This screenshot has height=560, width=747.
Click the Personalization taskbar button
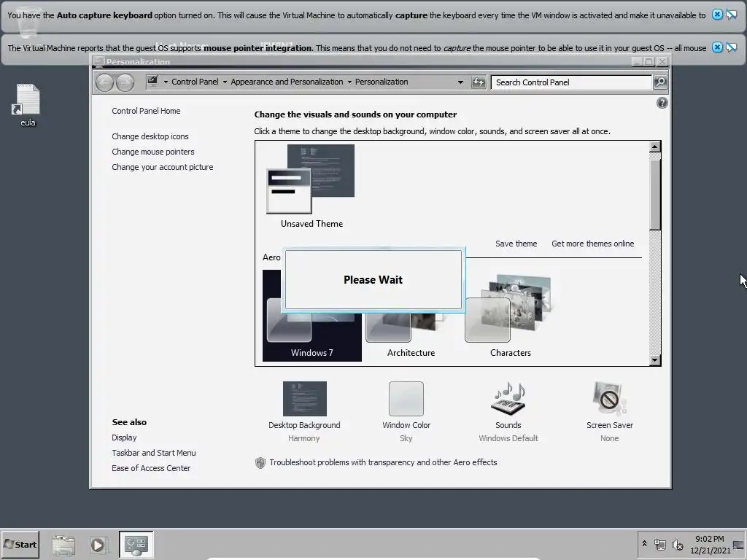tap(136, 545)
